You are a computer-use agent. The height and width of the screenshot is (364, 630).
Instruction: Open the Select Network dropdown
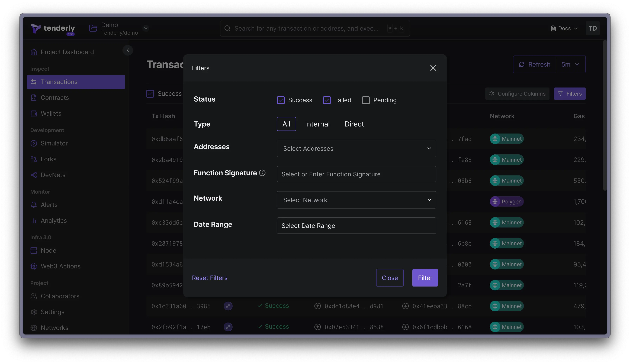click(x=356, y=200)
